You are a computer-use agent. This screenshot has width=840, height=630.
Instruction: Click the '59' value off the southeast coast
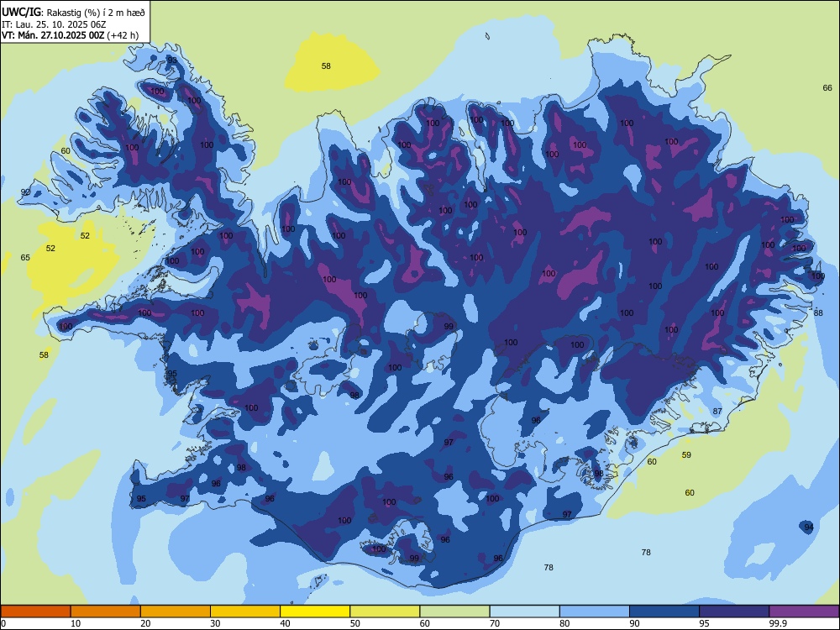(686, 454)
